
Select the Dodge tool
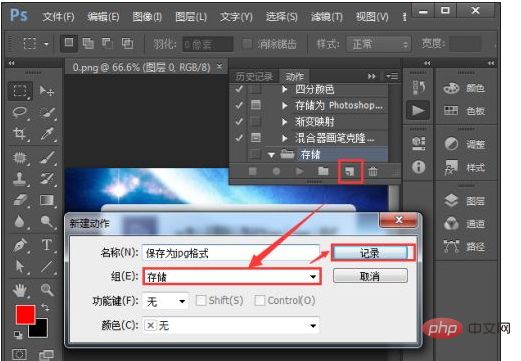(47, 221)
